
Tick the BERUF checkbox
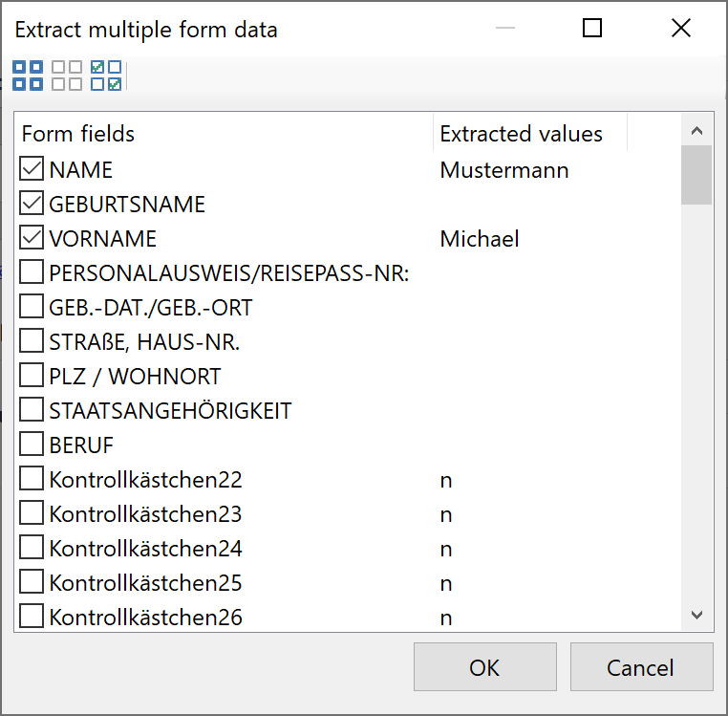coord(32,444)
